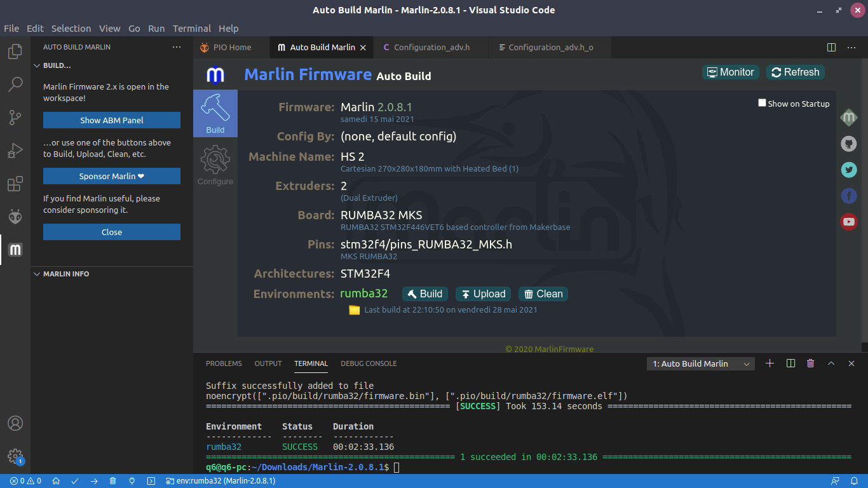Add a new terminal with the plus icon
The image size is (868, 488).
tap(770, 363)
